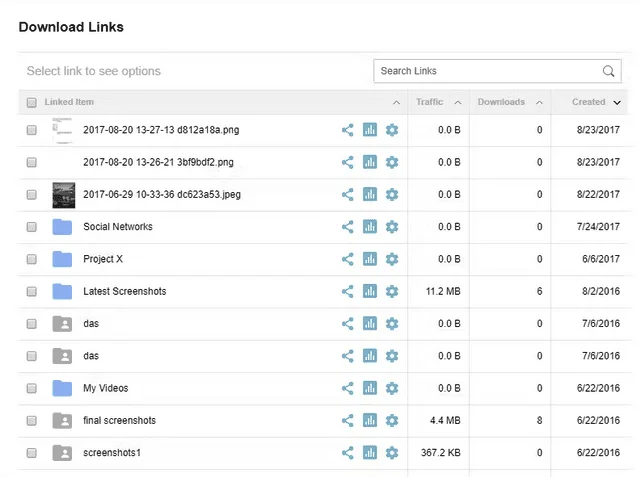Check the screenshots1 row checkbox
The width and height of the screenshot is (639, 477).
(31, 453)
